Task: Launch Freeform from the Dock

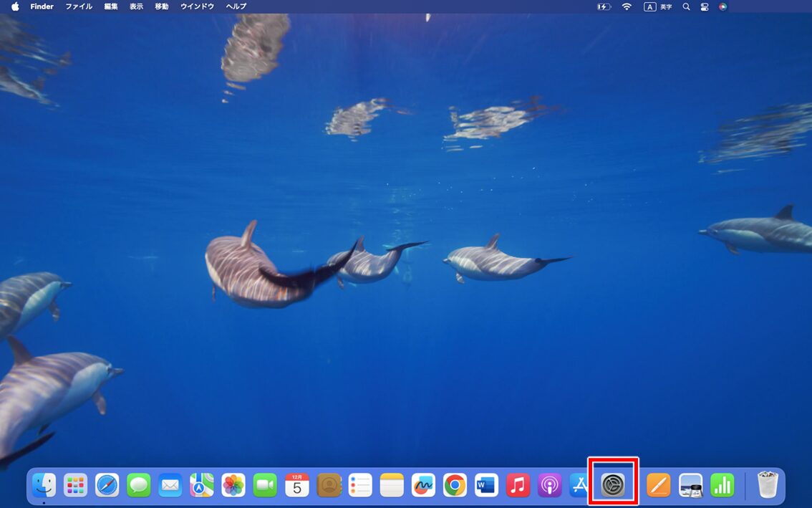Action: coord(422,485)
